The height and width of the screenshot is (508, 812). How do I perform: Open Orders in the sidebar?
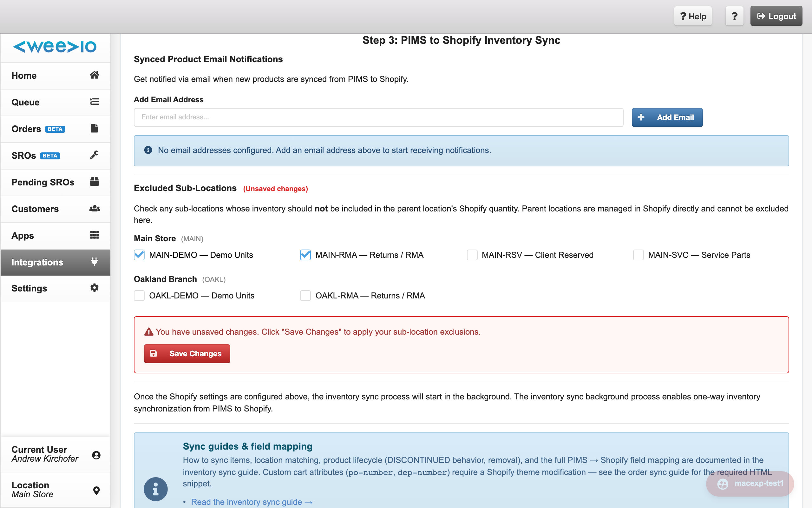tap(56, 129)
